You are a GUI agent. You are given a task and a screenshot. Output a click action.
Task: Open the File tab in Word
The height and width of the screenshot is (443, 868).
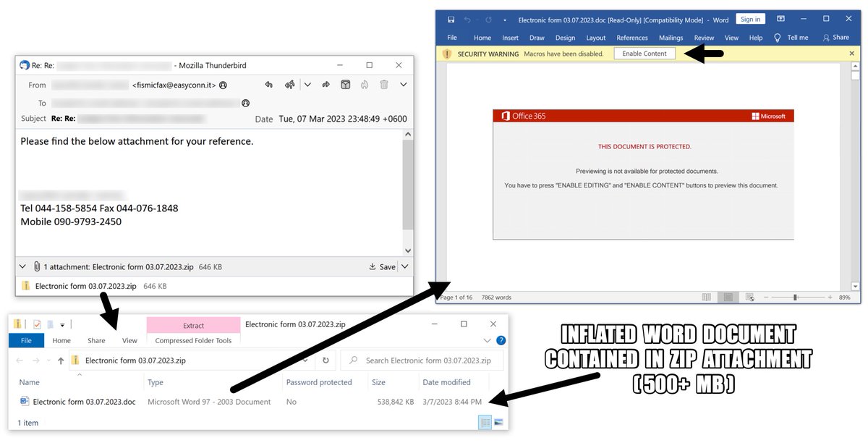click(452, 38)
